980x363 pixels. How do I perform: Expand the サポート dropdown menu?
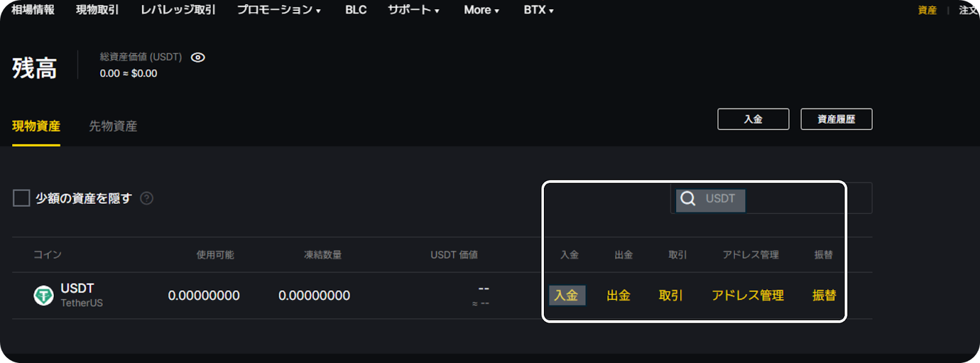(x=413, y=10)
